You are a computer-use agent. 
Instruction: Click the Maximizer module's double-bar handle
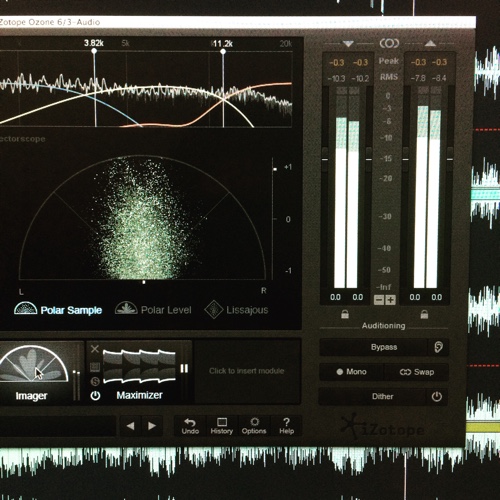coord(184,368)
